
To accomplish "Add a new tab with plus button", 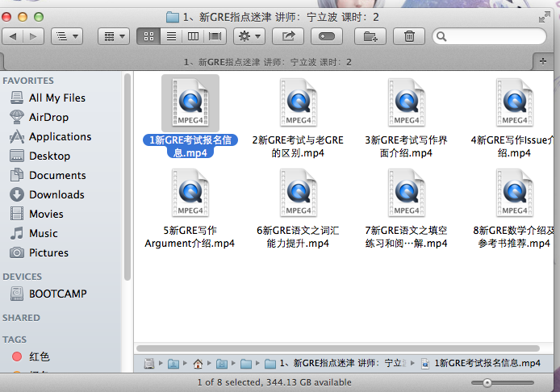I will pos(543,61).
